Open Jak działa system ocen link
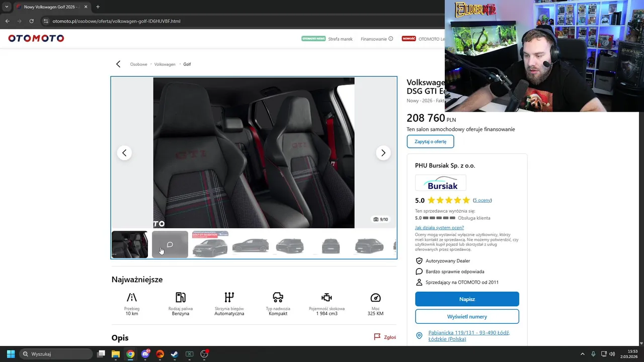Image resolution: width=644 pixels, height=362 pixels. pos(439,228)
